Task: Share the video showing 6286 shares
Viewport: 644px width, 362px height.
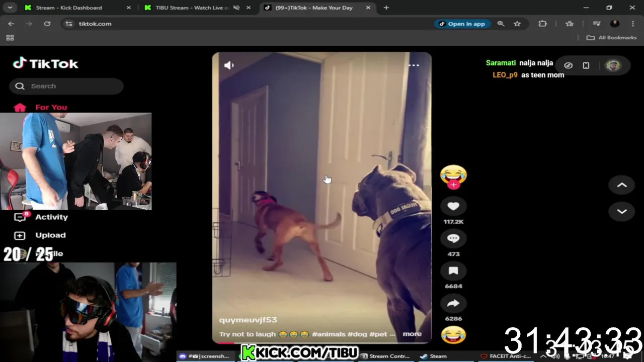Action: [453, 303]
